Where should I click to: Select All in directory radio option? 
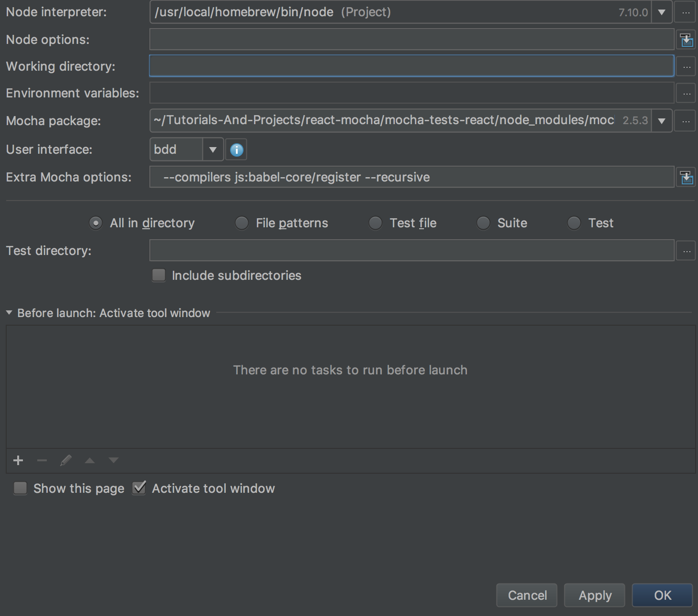click(95, 223)
